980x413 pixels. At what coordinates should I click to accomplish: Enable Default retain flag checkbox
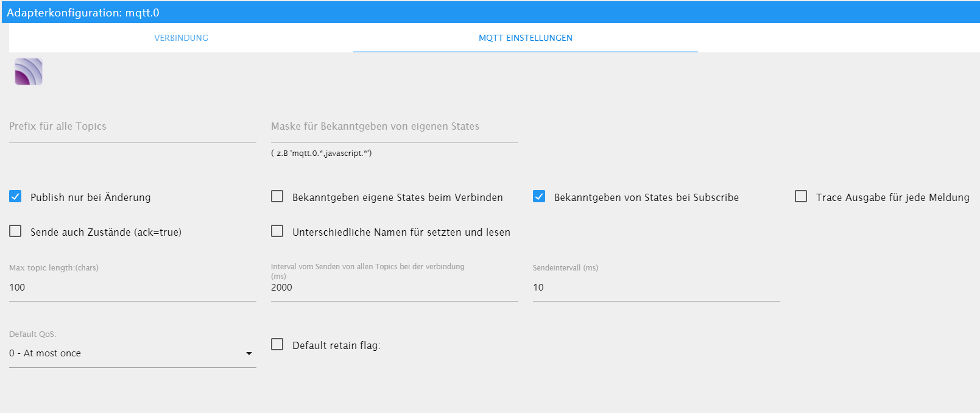point(277,344)
